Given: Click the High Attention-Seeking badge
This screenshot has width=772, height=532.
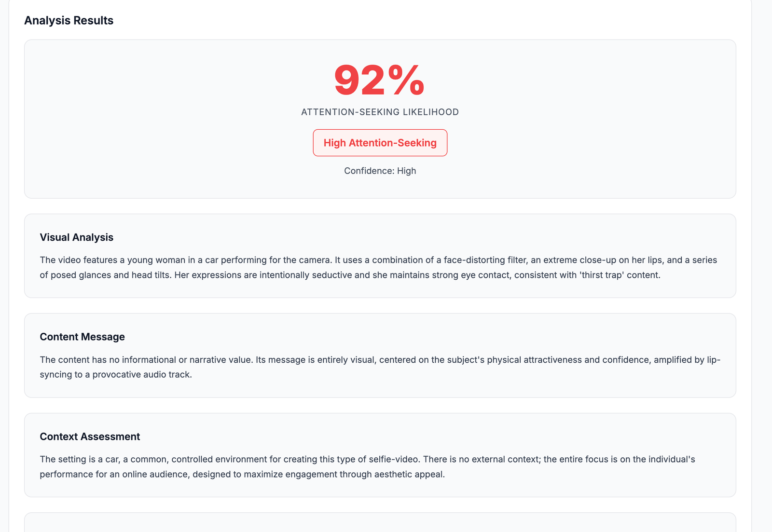Looking at the screenshot, I should (x=380, y=143).
